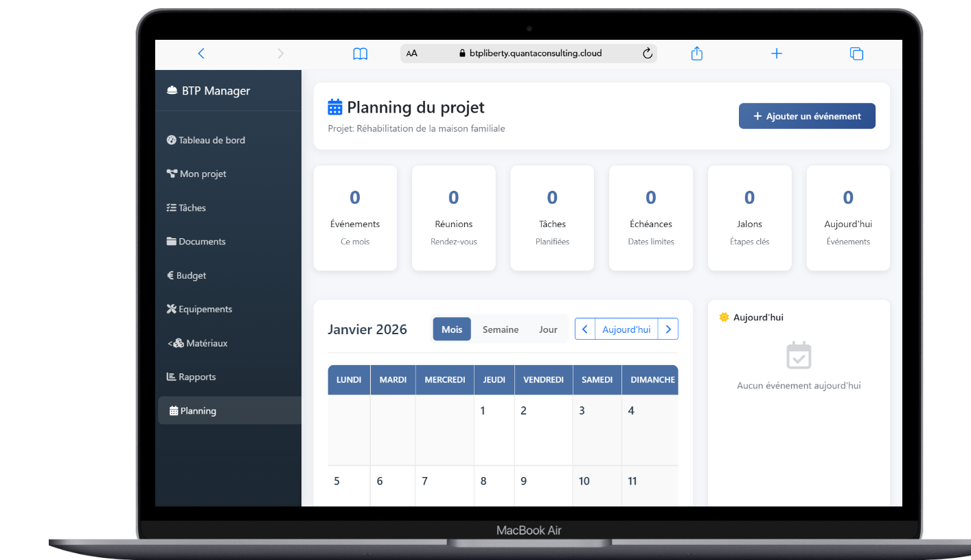The height and width of the screenshot is (560, 971).
Task: Open a new tab with plus icon
Action: pyautogui.click(x=776, y=54)
